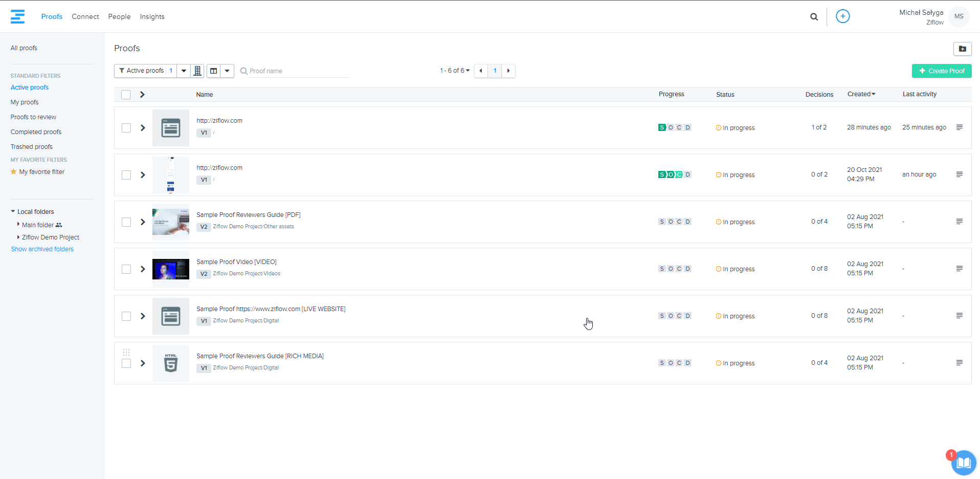Focus the Proof name search field
This screenshot has width=980, height=479.
click(297, 71)
